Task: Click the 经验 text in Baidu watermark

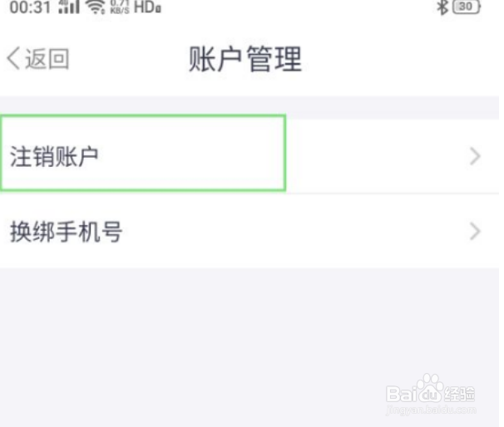Action: 459,394
